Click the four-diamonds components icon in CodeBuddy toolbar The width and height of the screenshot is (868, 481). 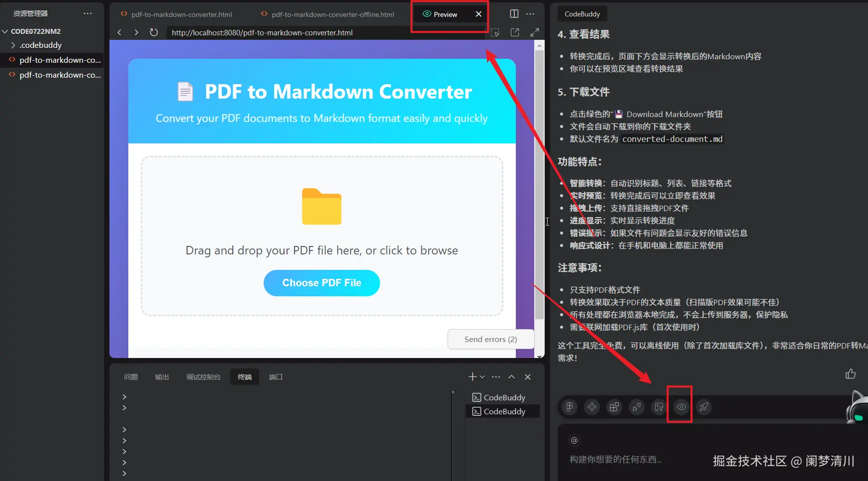click(592, 407)
